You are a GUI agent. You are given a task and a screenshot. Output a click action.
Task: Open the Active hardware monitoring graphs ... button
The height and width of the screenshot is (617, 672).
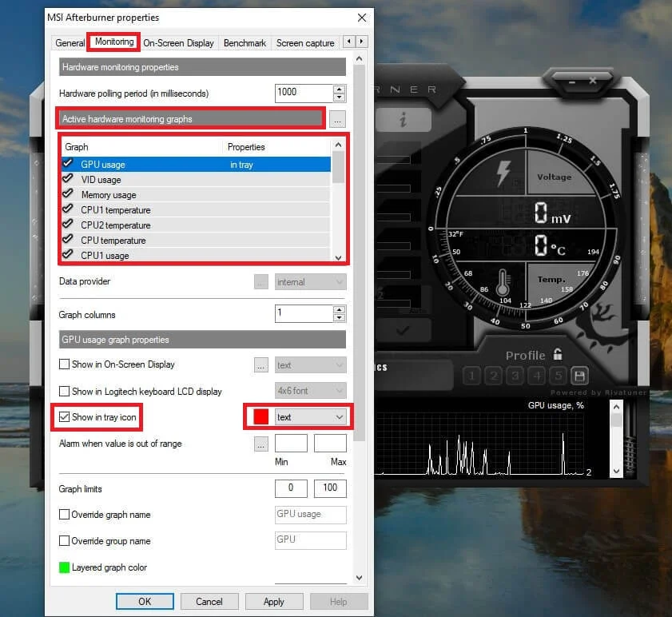click(336, 118)
